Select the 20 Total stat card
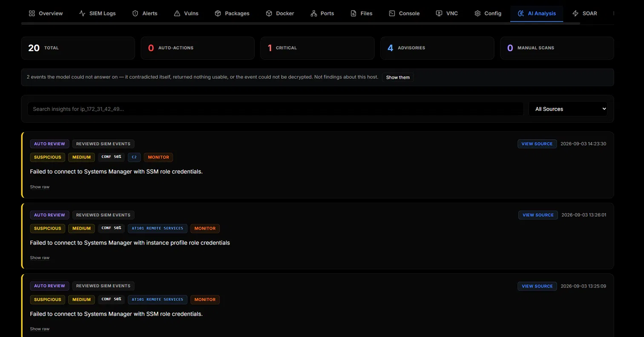The height and width of the screenshot is (337, 644). (x=78, y=48)
